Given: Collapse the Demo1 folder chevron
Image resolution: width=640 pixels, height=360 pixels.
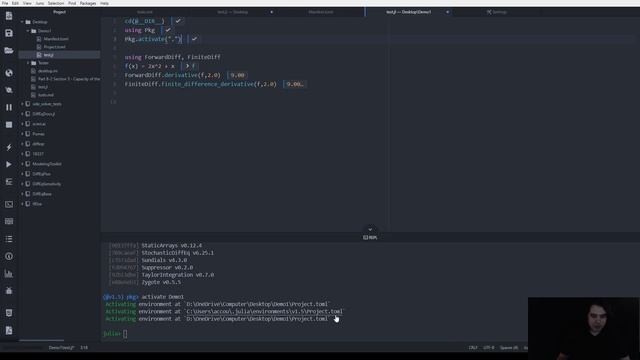Looking at the screenshot, I should (x=28, y=31).
